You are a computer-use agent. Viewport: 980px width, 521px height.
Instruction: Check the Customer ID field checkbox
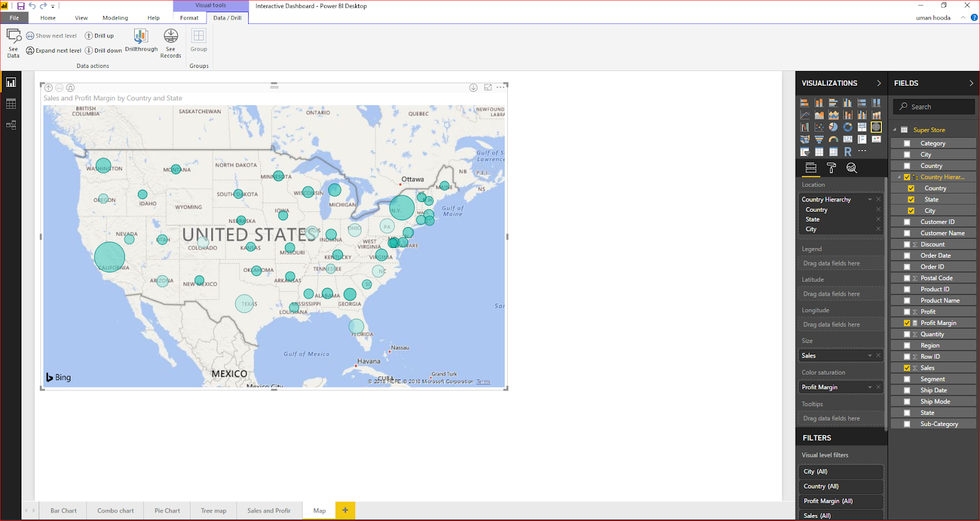(x=907, y=222)
